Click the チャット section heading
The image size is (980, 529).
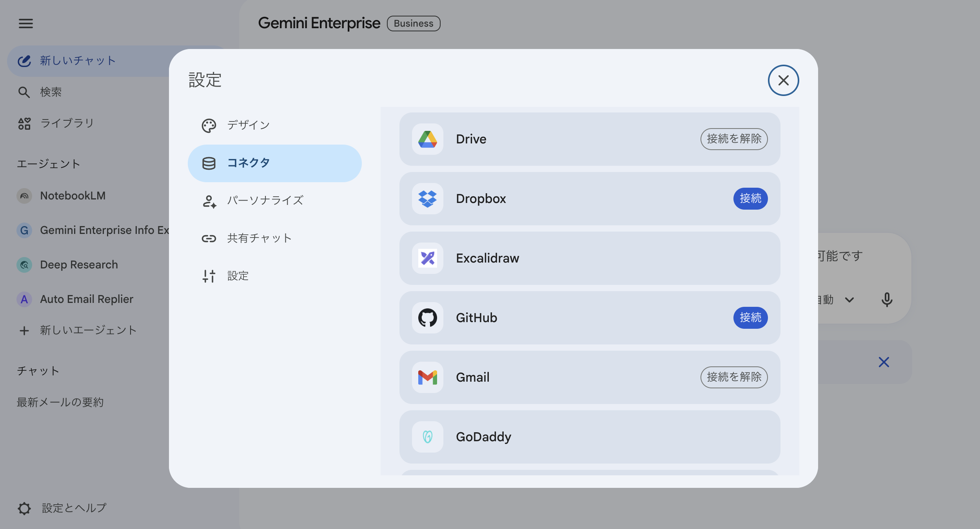click(x=38, y=371)
